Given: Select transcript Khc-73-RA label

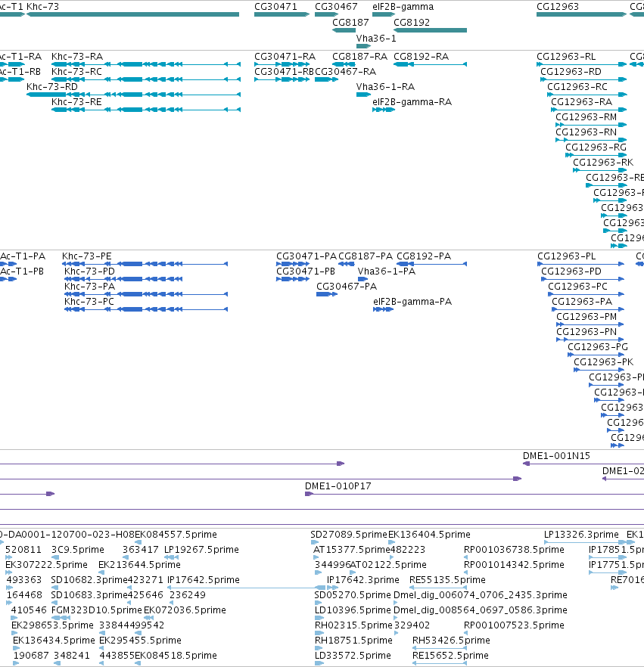Looking at the screenshot, I should [77, 57].
